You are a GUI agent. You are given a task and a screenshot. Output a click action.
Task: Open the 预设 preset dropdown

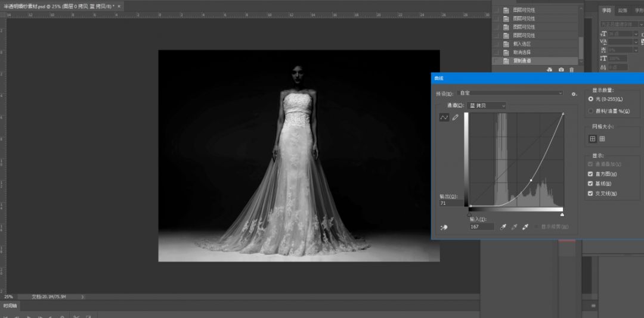510,93
